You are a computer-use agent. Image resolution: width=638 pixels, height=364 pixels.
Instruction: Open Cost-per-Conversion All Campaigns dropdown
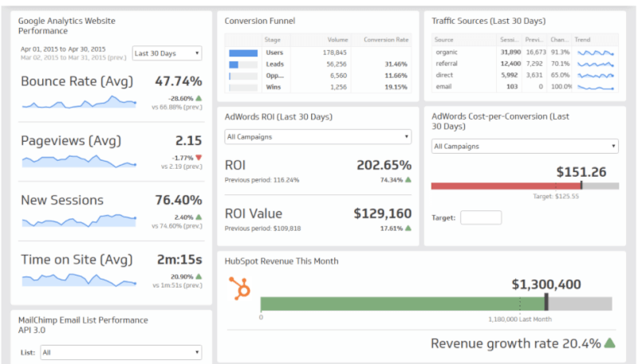525,147
